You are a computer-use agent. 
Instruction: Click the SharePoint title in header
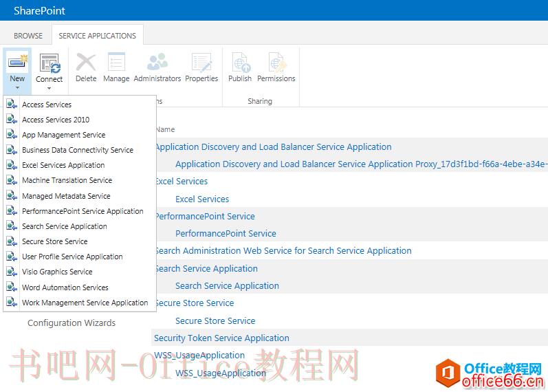[x=39, y=10]
